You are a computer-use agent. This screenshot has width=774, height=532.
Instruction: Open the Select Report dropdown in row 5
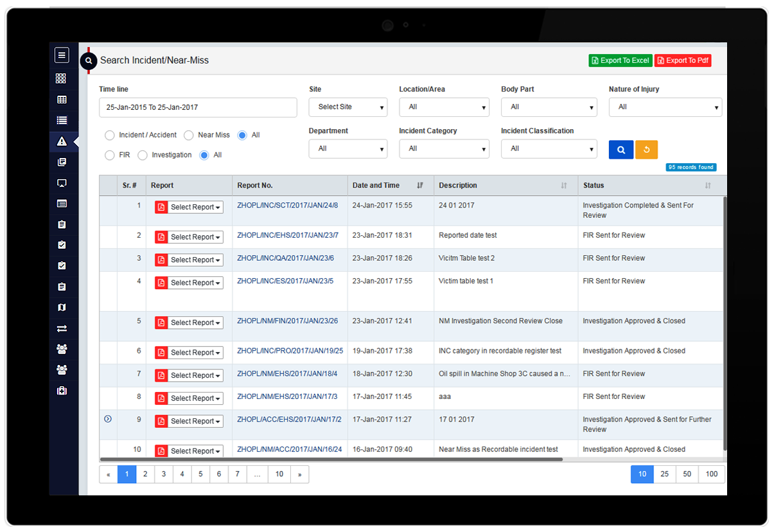pyautogui.click(x=195, y=323)
